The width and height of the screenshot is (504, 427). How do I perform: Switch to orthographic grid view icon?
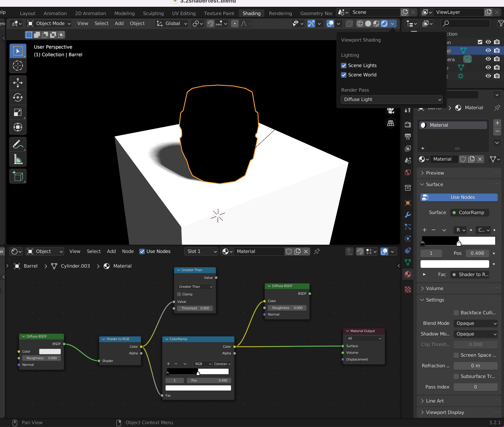click(390, 123)
